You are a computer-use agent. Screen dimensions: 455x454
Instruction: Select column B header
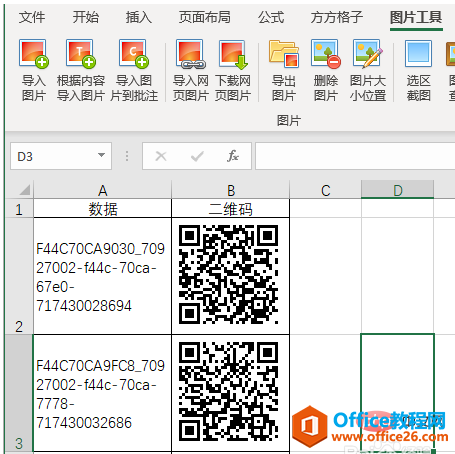point(230,190)
